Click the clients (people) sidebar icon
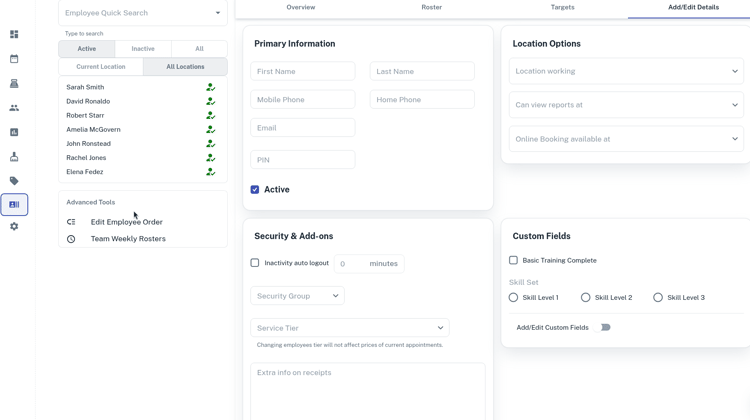 [x=14, y=108]
